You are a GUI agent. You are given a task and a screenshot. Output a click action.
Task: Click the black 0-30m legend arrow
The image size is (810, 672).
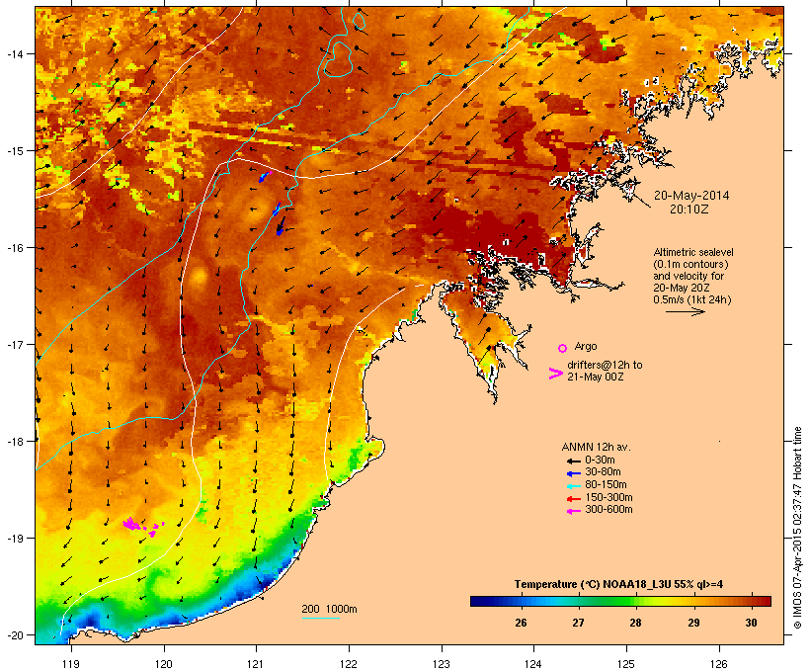tap(573, 462)
